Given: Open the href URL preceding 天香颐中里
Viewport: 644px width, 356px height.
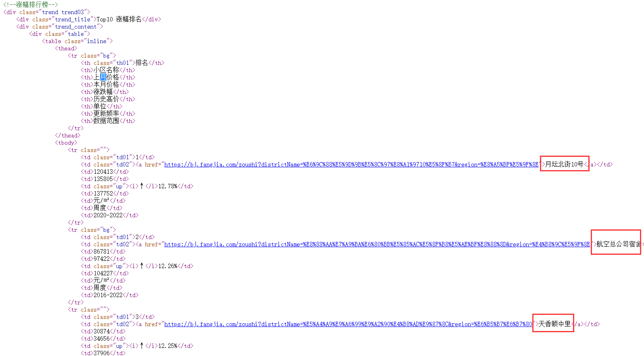Looking at the screenshot, I should (x=348, y=324).
